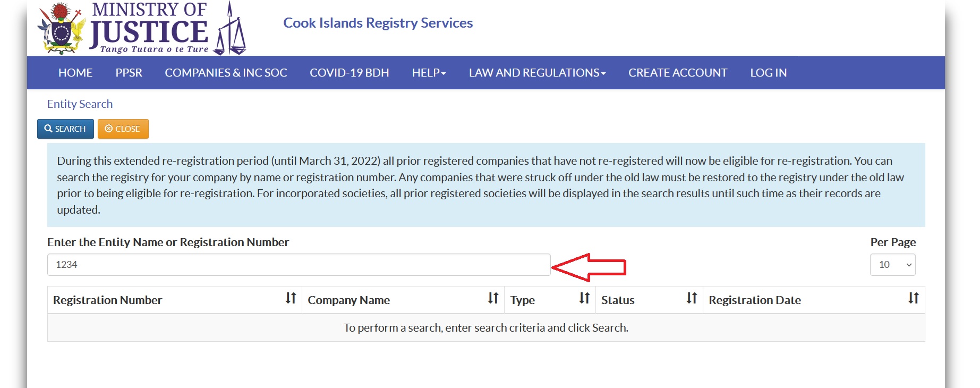Click the entity name search input field
Screen dimensions: 980x388
[x=299, y=265]
